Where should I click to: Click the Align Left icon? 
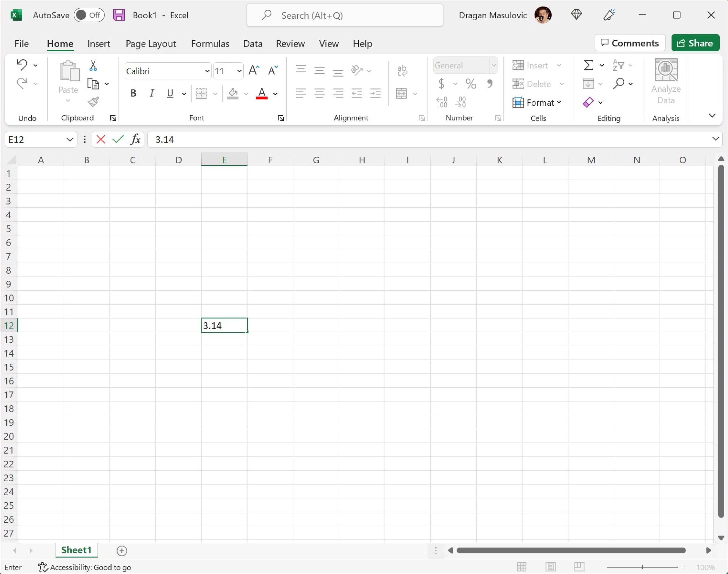pyautogui.click(x=301, y=93)
